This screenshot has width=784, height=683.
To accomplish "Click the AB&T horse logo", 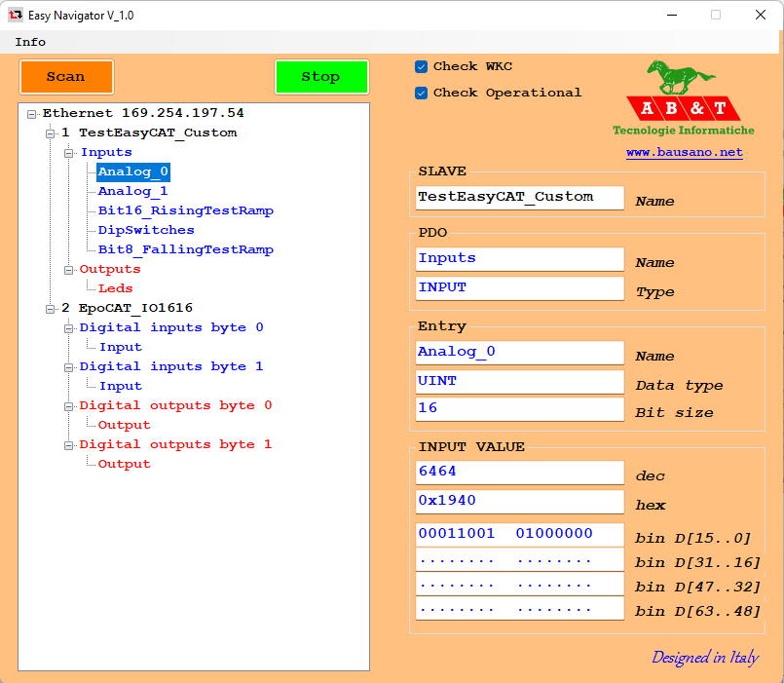I will 683,97.
